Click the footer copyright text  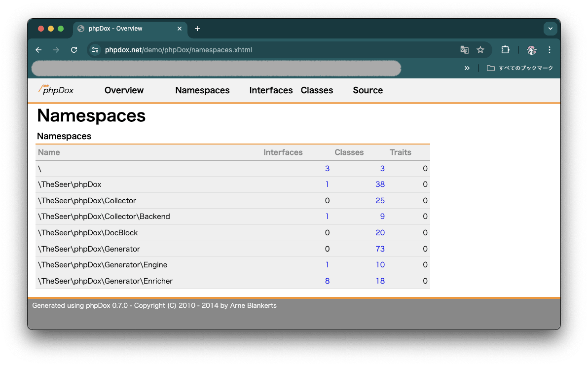154,306
